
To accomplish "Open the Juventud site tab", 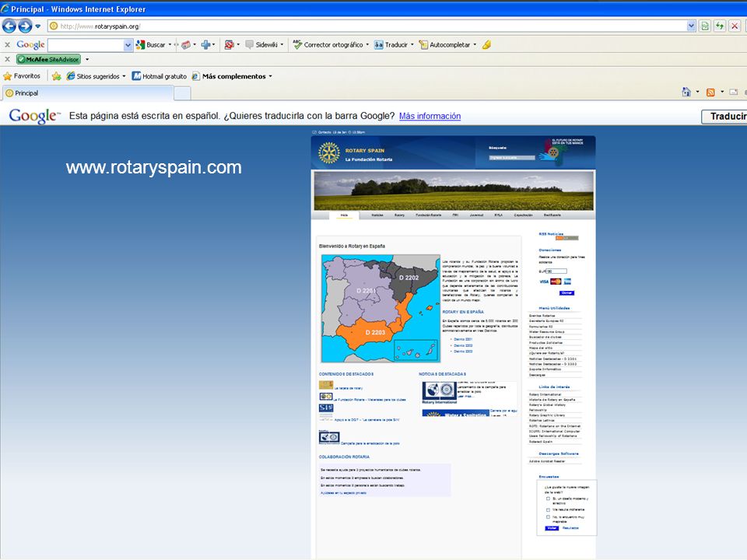I will click(476, 215).
